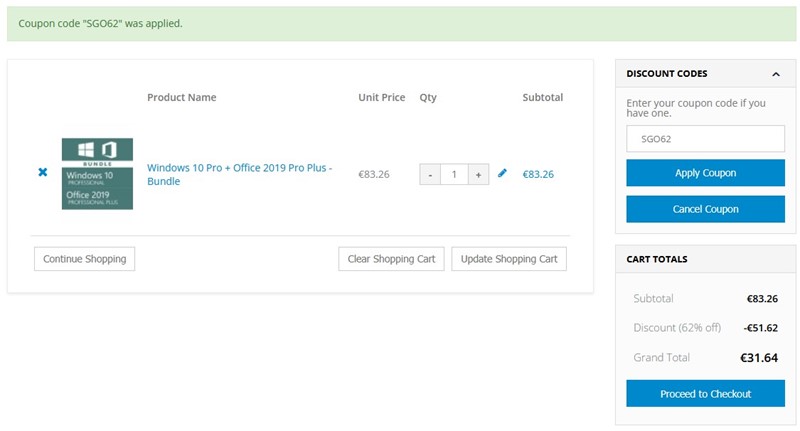Screen dimensions: 800x431
Task: Increase quantity with the plus button
Action: click(478, 174)
